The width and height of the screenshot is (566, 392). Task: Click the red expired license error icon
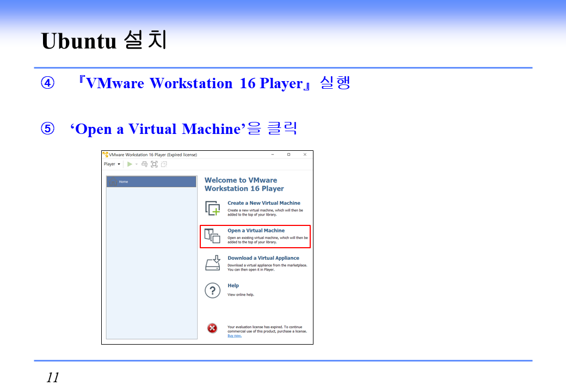click(212, 328)
